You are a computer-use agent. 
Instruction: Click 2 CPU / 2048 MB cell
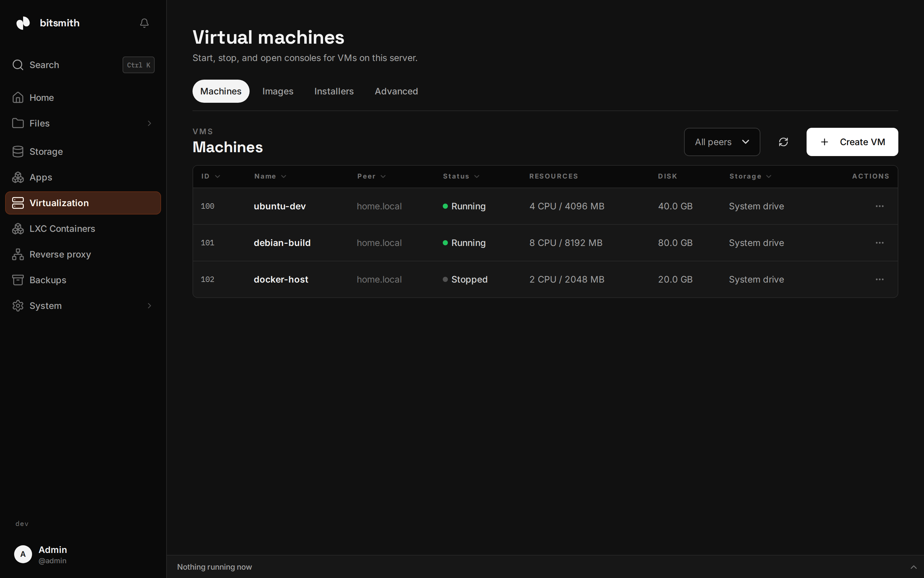(x=567, y=279)
